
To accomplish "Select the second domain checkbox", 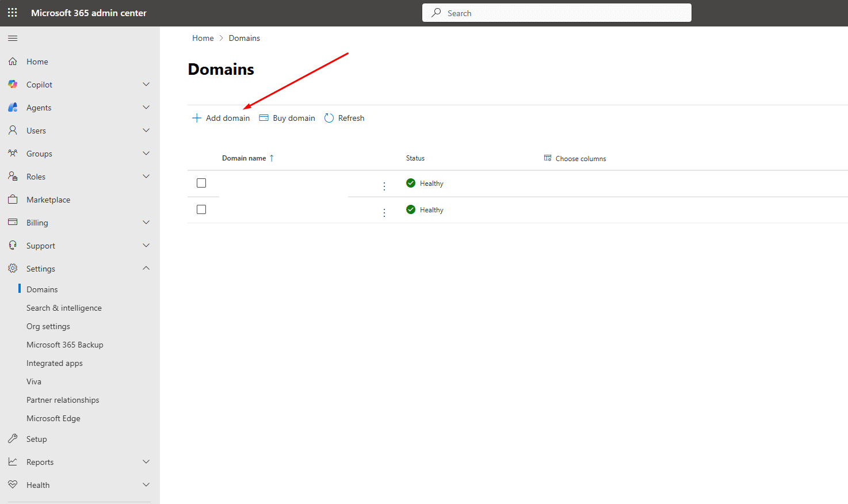I will (201, 209).
